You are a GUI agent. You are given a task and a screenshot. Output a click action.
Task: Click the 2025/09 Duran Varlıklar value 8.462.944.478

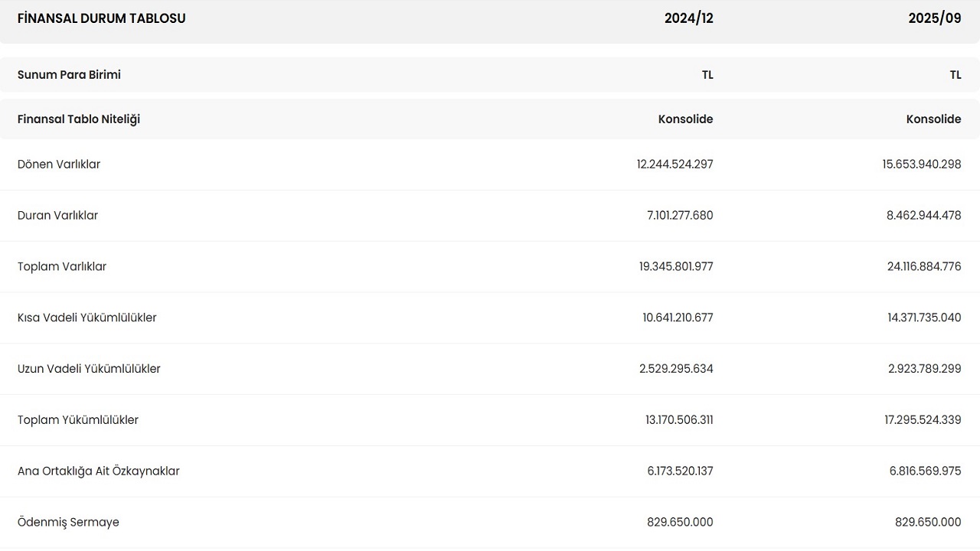(x=923, y=216)
